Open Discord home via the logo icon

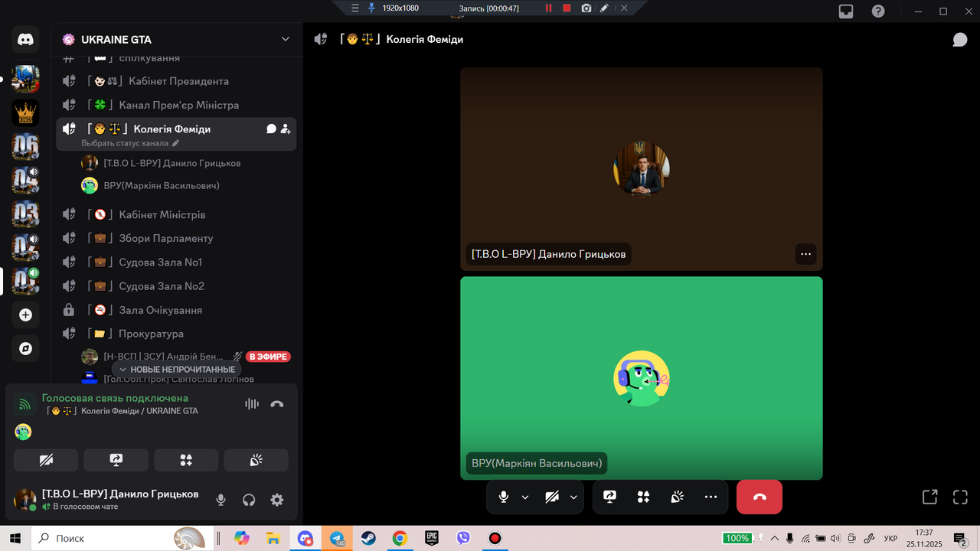(x=25, y=39)
